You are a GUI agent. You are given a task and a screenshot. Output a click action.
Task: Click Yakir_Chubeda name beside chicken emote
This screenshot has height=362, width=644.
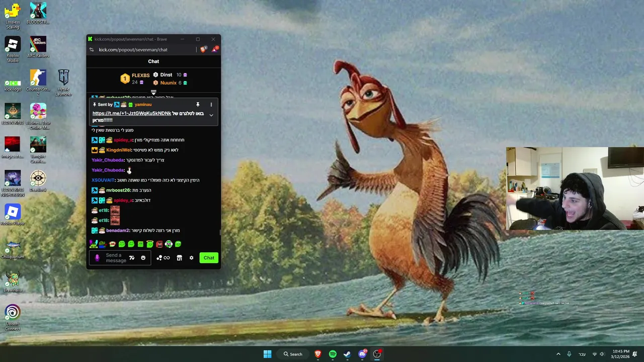[x=108, y=170]
